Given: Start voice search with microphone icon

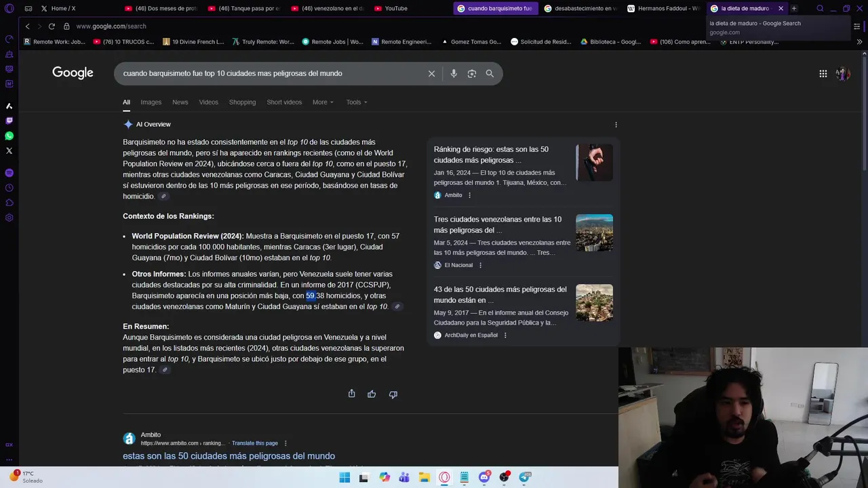Looking at the screenshot, I should click(454, 73).
